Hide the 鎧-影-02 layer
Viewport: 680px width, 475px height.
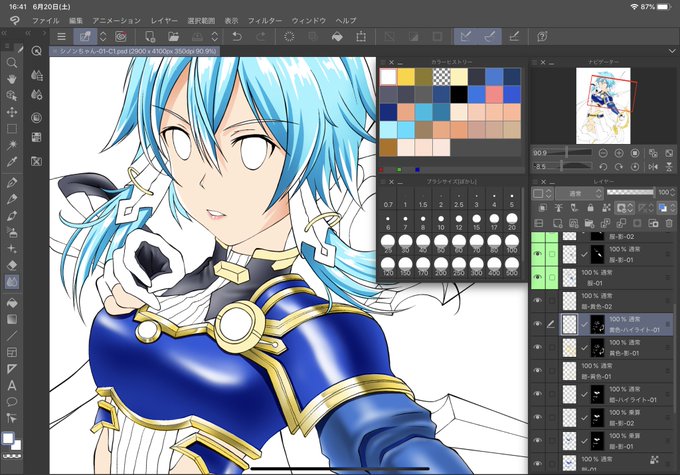pos(538,417)
